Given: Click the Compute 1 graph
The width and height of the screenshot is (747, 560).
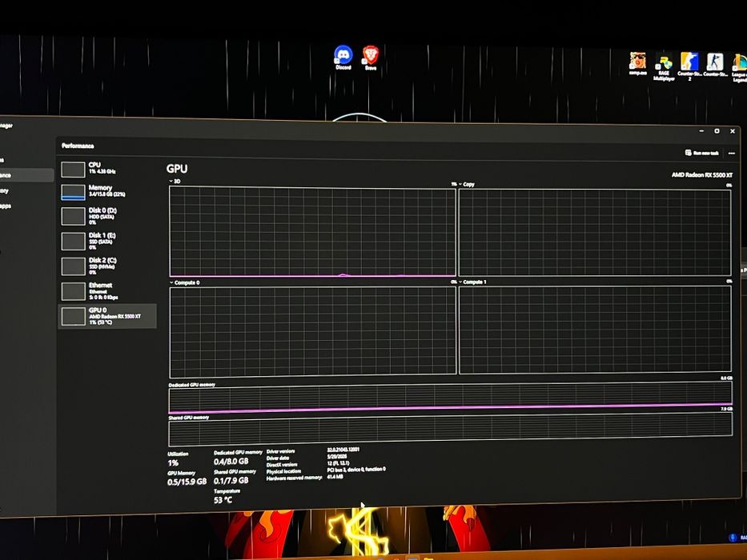Looking at the screenshot, I should tap(595, 330).
